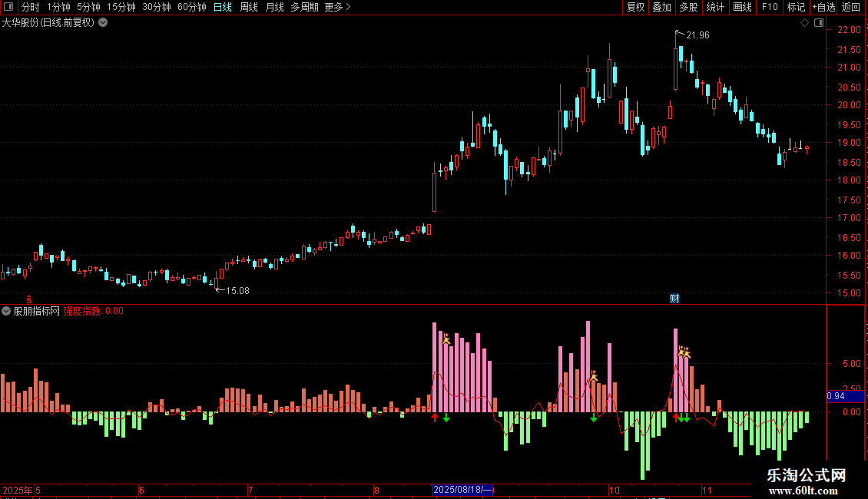
Task: Click the 2025年 timeline start label
Action: tap(17, 490)
